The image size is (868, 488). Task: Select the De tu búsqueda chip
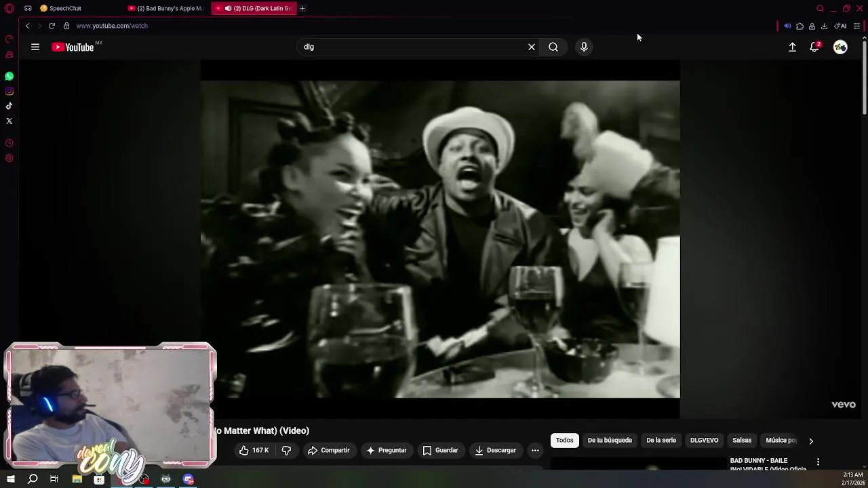coord(610,441)
